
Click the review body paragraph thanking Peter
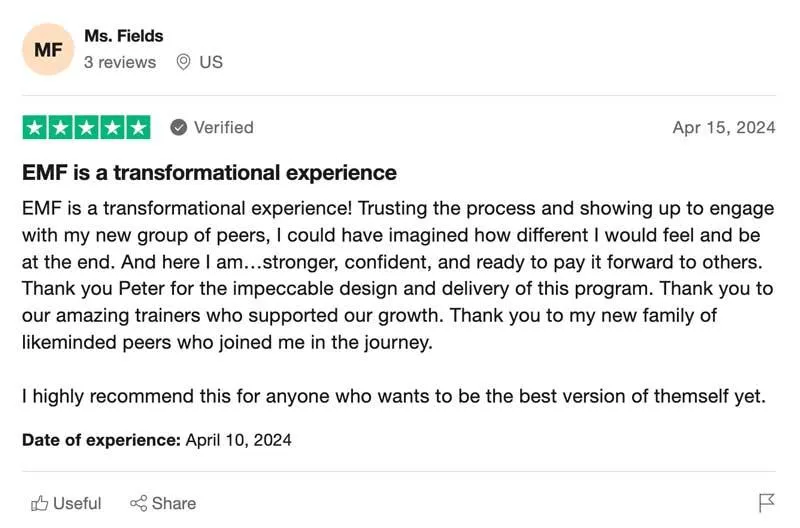[x=397, y=275]
